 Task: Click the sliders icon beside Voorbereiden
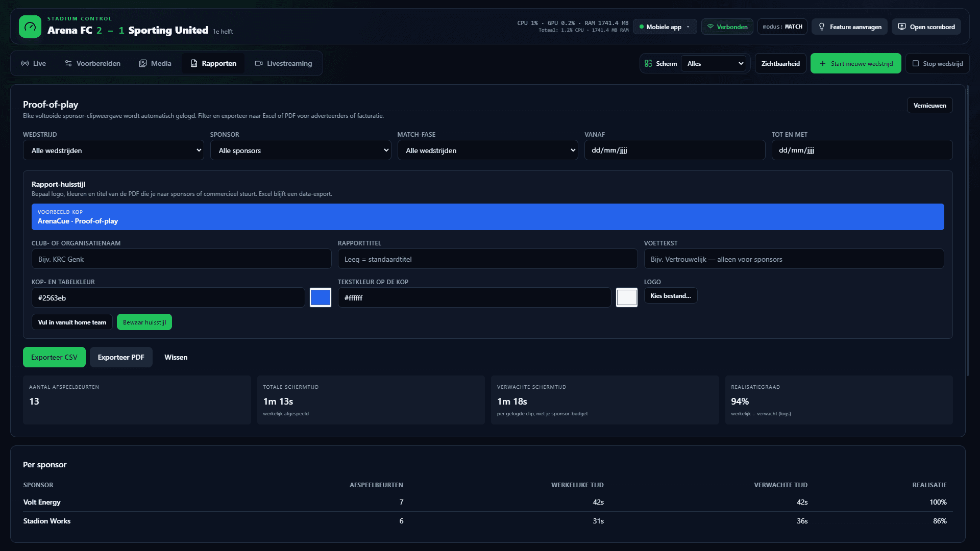point(68,63)
